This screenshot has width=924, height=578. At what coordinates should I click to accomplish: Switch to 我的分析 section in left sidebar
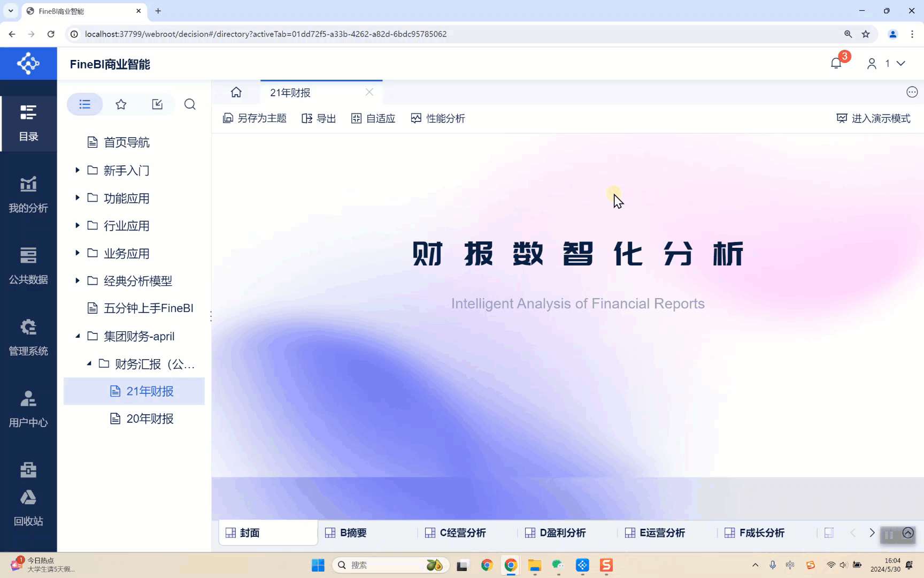(x=28, y=194)
